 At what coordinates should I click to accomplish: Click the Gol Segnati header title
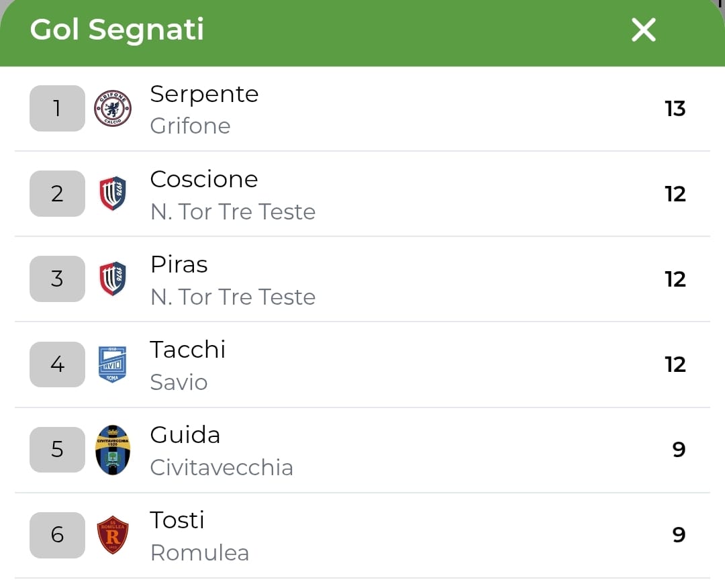coord(117,30)
